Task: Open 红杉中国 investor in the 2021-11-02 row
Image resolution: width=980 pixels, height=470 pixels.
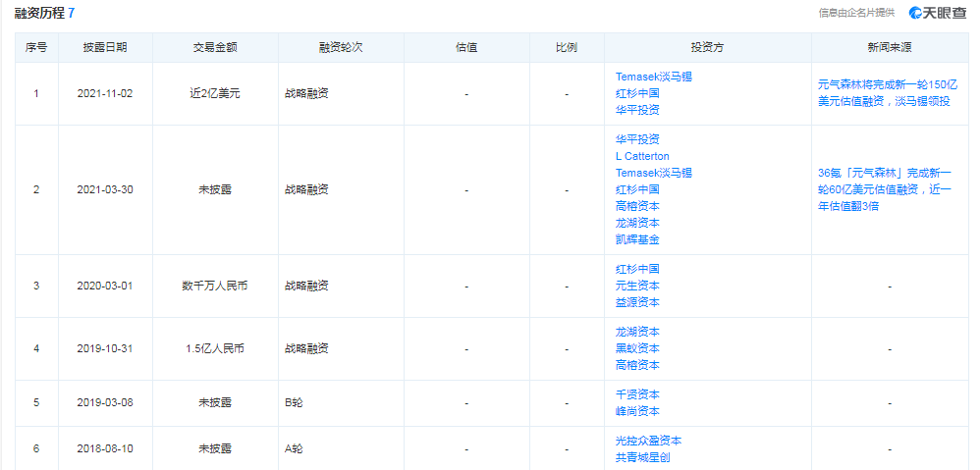Action: (x=637, y=93)
